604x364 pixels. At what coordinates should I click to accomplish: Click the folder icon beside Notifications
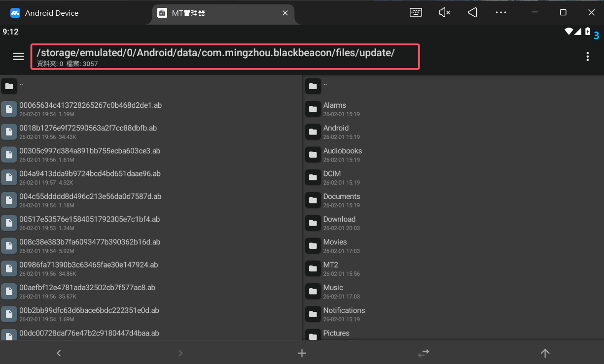(x=313, y=314)
